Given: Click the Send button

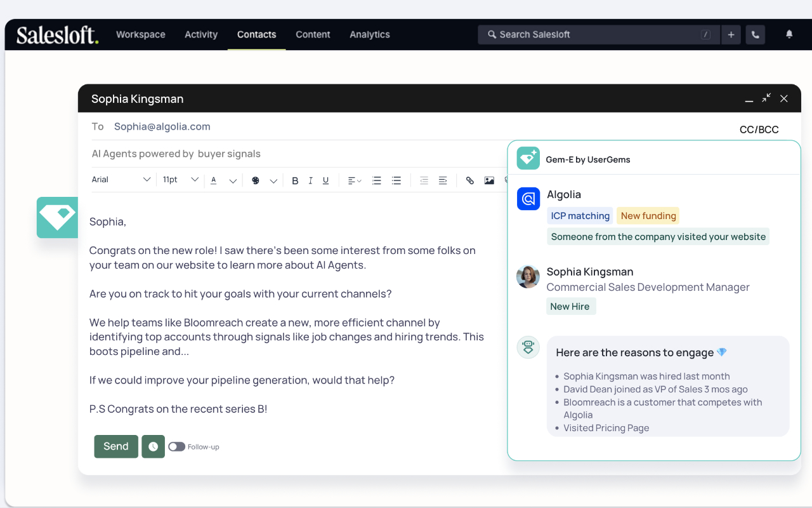Looking at the screenshot, I should coord(115,446).
